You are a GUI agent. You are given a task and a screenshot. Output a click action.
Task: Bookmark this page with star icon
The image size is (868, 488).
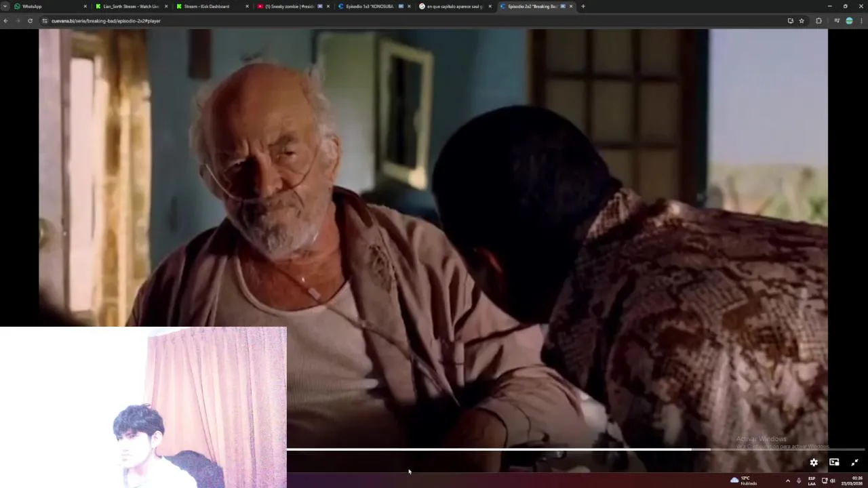802,21
